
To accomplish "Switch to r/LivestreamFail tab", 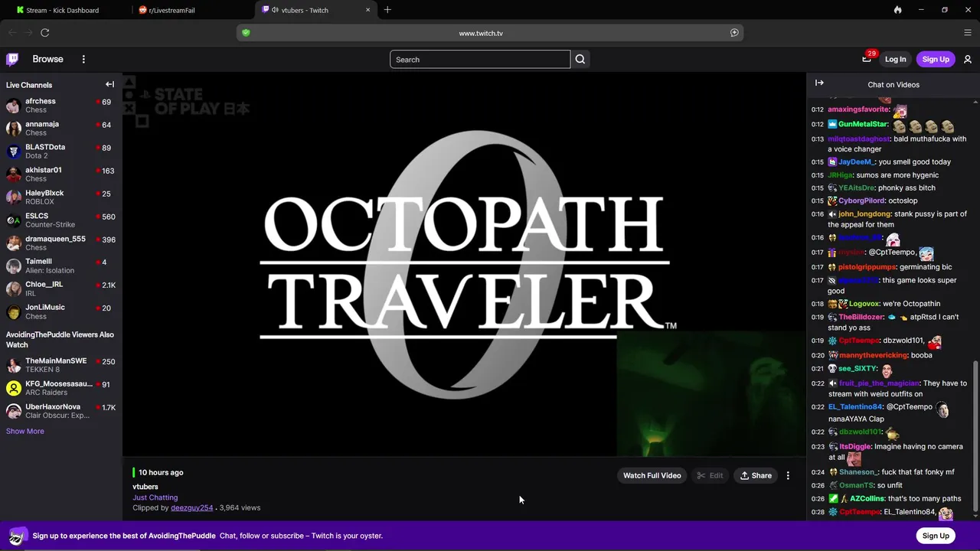I will click(x=171, y=10).
